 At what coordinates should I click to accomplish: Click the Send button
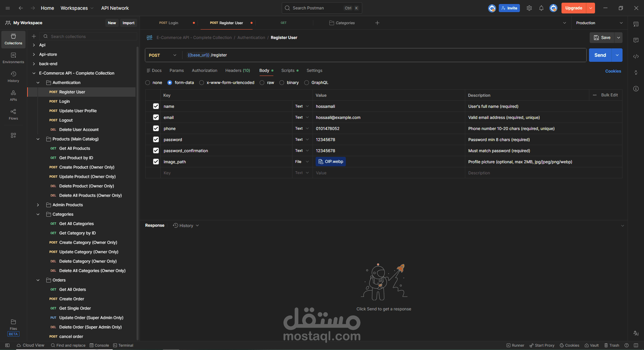click(600, 55)
